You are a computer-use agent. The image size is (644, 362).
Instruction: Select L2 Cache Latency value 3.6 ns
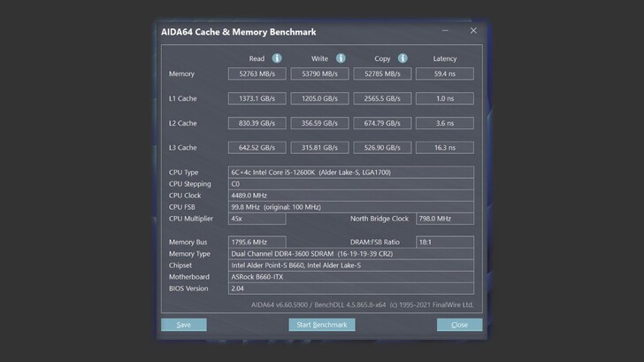pyautogui.click(x=445, y=123)
